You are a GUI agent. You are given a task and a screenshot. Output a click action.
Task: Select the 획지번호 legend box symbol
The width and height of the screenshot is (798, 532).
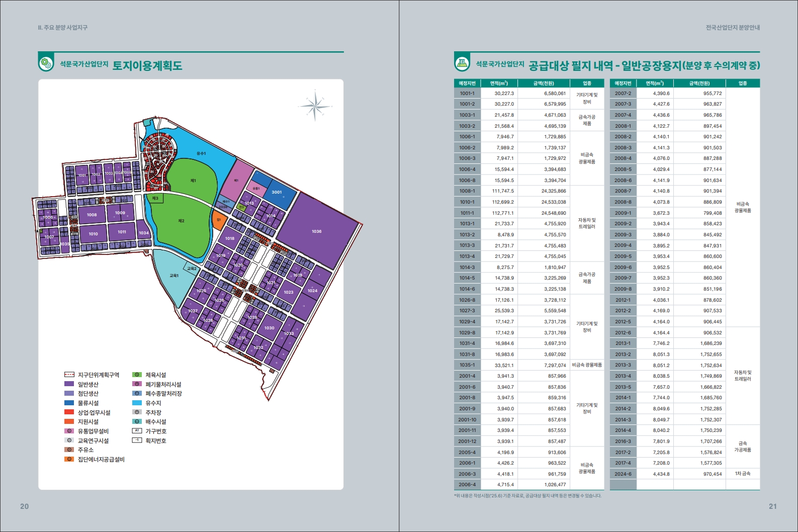click(x=137, y=440)
